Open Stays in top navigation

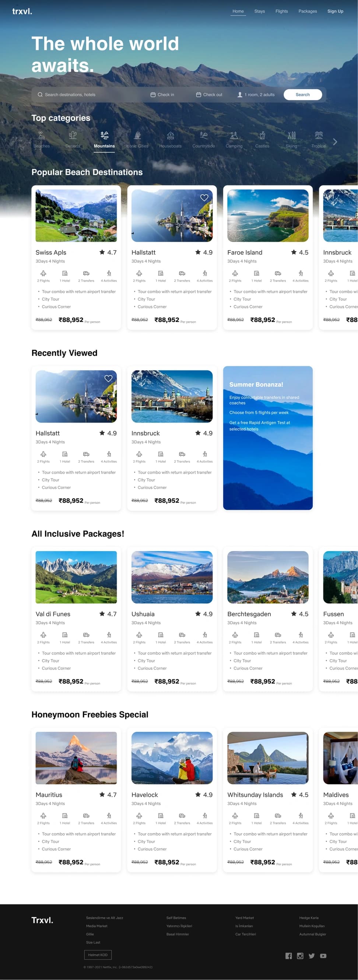pyautogui.click(x=259, y=11)
